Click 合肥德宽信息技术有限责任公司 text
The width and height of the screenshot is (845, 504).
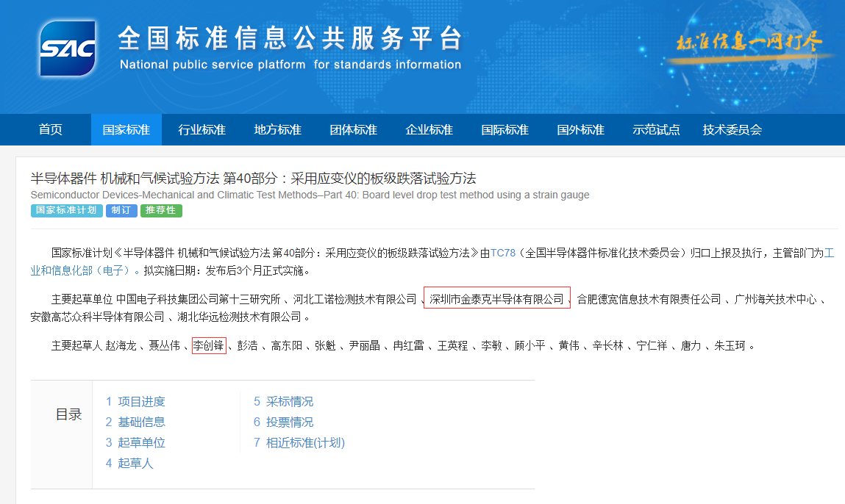pyautogui.click(x=649, y=299)
